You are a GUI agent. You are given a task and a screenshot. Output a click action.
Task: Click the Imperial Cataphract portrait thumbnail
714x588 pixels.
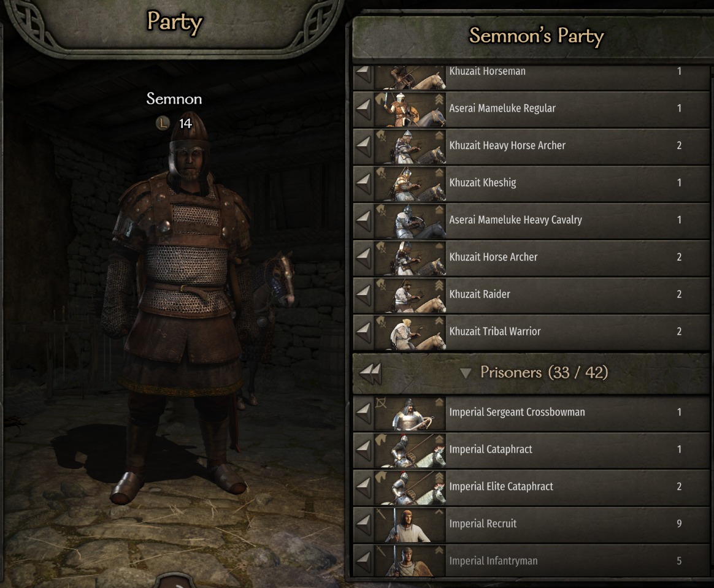tap(410, 451)
